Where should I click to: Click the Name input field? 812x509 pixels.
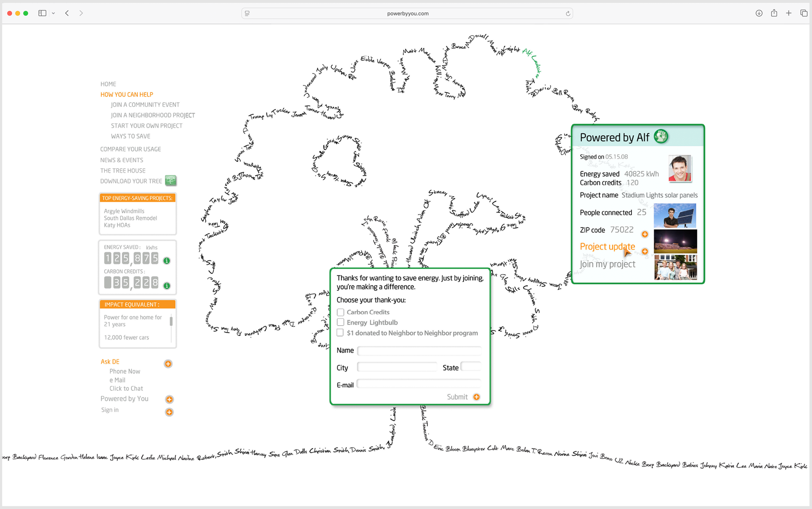pyautogui.click(x=419, y=351)
